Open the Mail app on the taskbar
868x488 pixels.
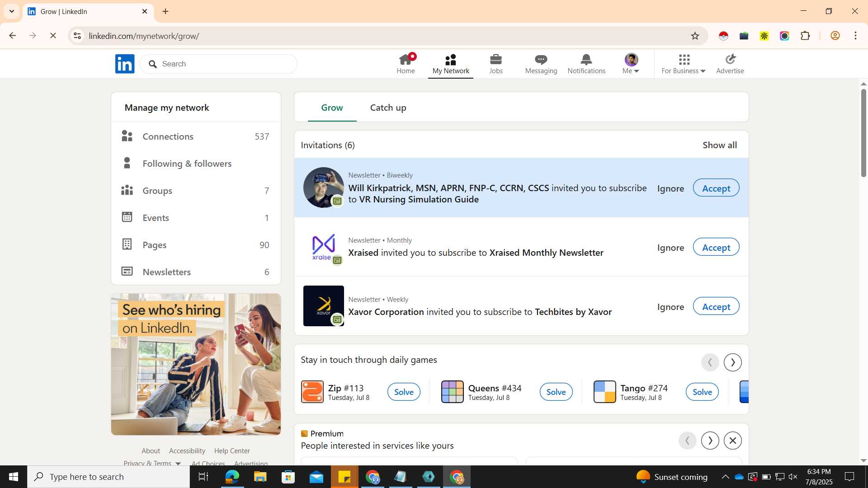316,477
